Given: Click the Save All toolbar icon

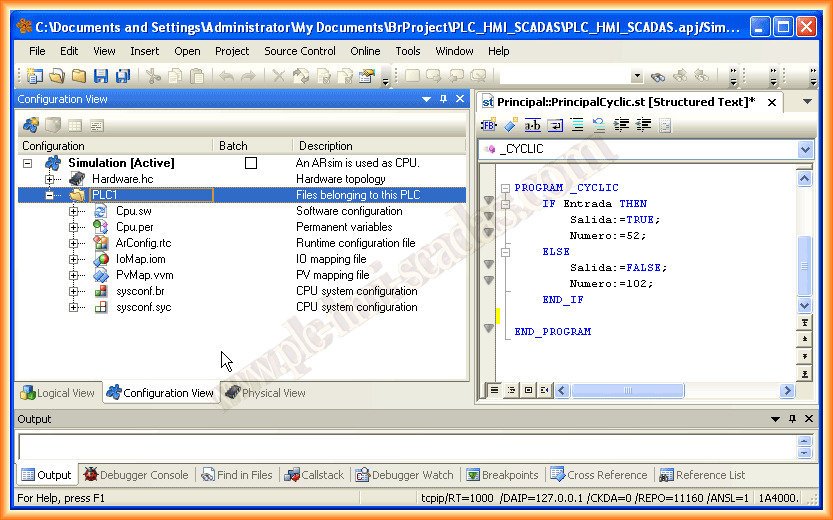Looking at the screenshot, I should 122,76.
